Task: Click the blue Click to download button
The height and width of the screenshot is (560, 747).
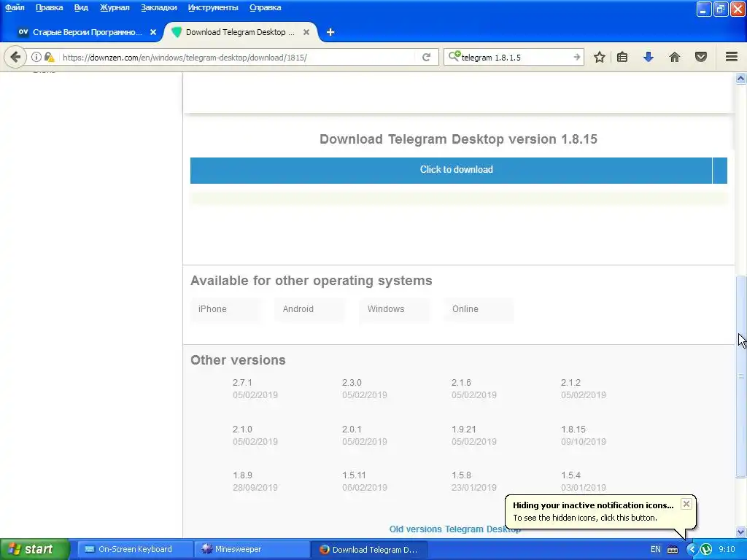Action: point(458,170)
